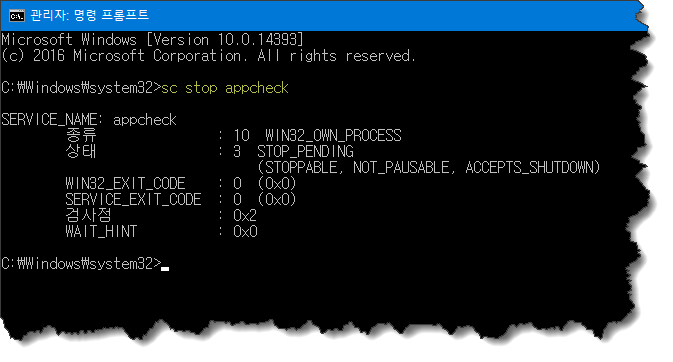Click the window title '관리자: 명령 프롬프트'
The image size is (673, 362).
(90, 15)
